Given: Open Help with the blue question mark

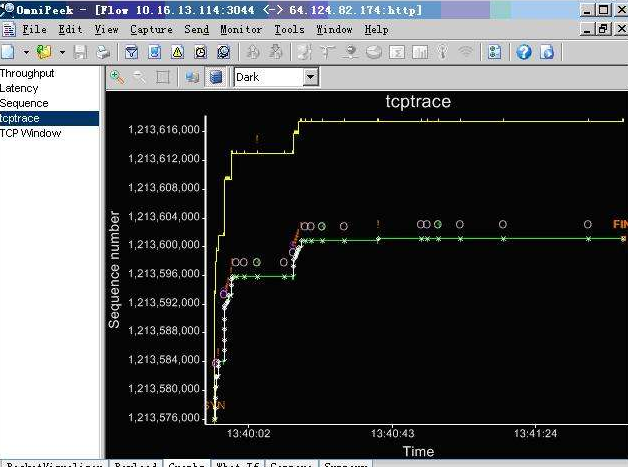Looking at the screenshot, I should click(x=524, y=52).
